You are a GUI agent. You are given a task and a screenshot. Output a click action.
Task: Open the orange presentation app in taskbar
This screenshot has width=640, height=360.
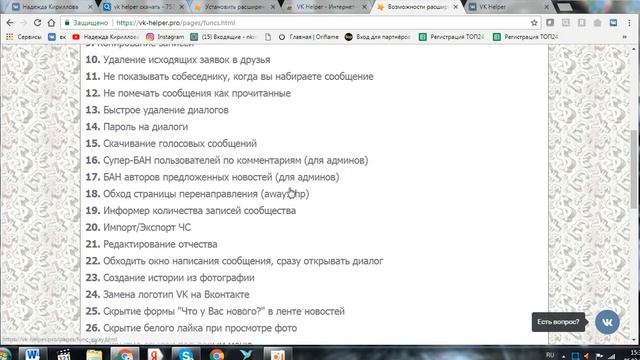pyautogui.click(x=278, y=354)
